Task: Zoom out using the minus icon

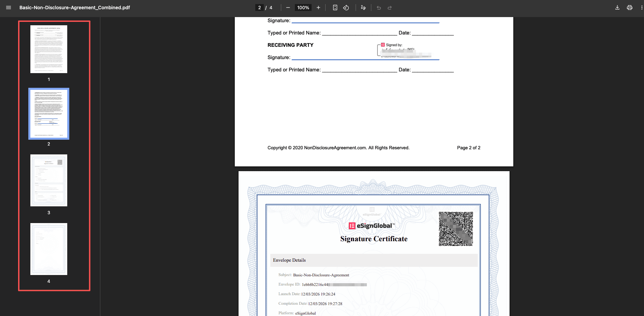Action: pos(288,8)
